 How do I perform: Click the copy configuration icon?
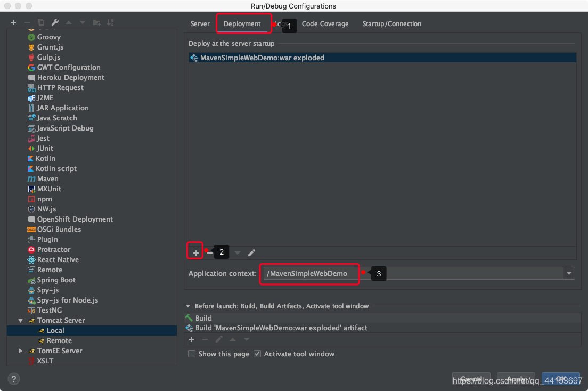tap(41, 22)
